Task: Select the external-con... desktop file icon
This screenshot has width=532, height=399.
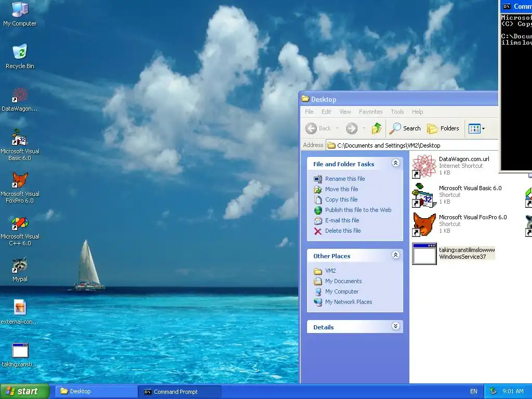Action: pyautogui.click(x=20, y=312)
